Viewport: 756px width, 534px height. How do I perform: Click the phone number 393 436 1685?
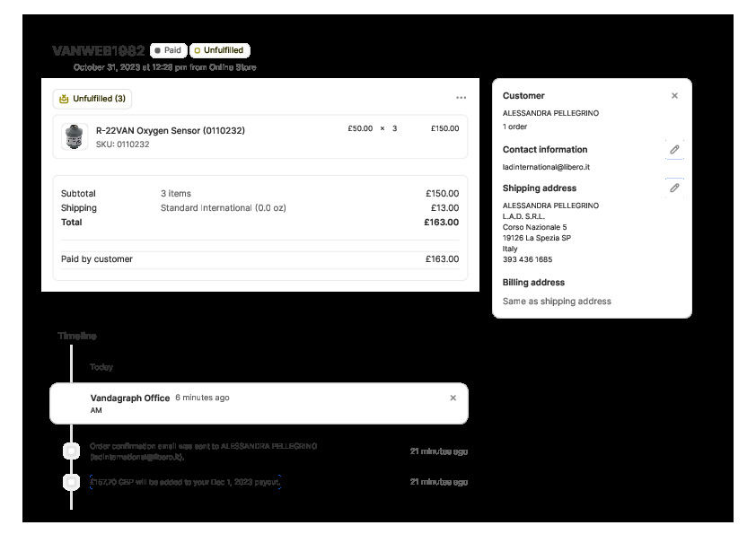tap(527, 259)
